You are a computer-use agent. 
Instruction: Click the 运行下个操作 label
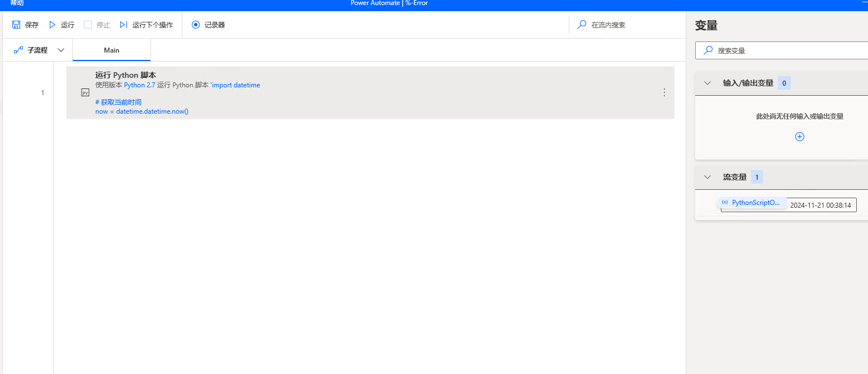[153, 25]
